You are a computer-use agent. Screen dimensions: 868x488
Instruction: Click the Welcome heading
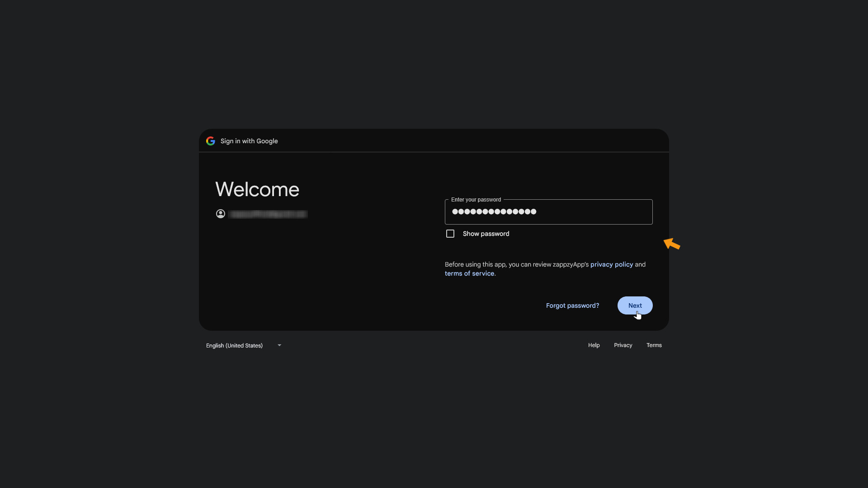pos(257,189)
